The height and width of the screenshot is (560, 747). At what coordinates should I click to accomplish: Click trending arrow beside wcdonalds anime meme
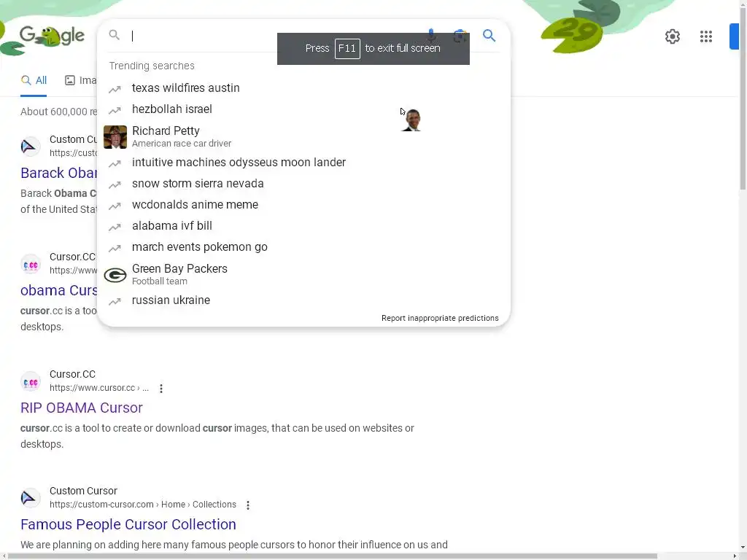click(x=115, y=206)
